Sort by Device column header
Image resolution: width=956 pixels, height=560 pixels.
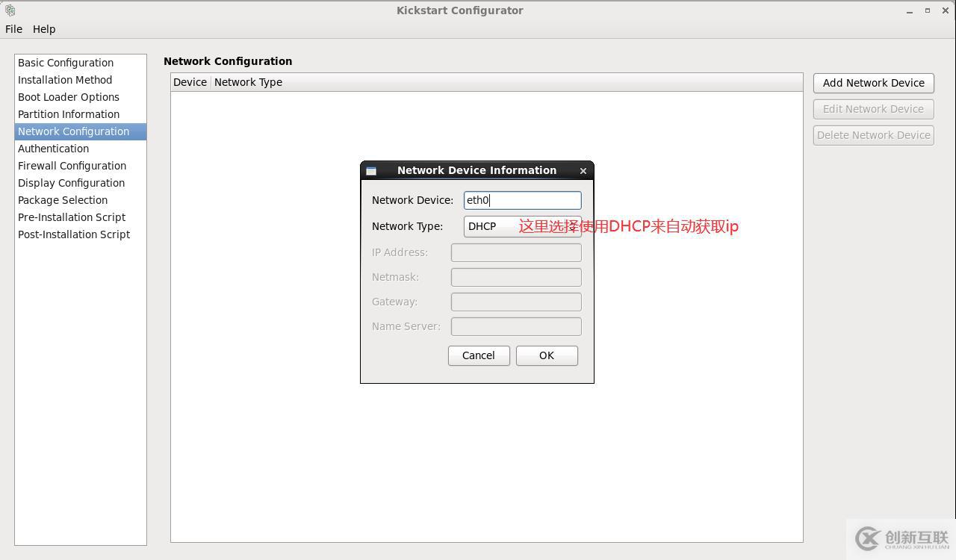point(190,82)
